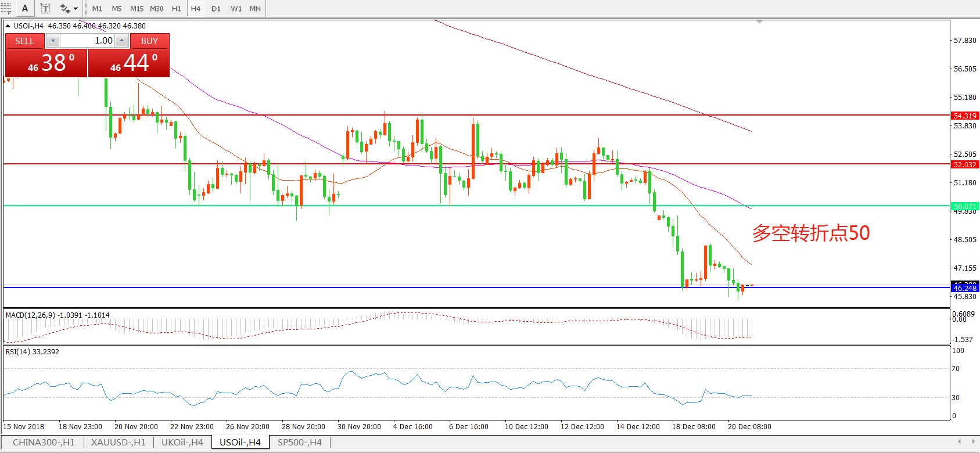Image resolution: width=980 pixels, height=453 pixels.
Task: Decrease the lot volume with down arrow
Action: 53,41
